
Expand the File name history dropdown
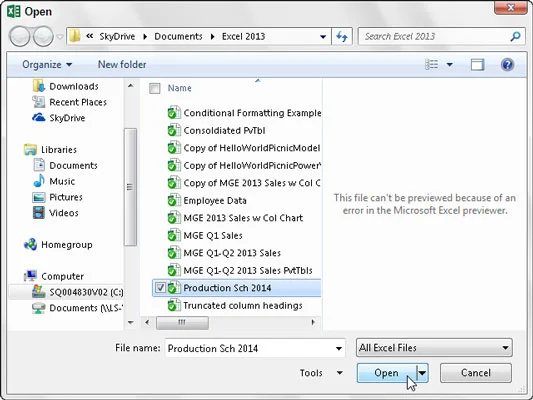tap(339, 348)
